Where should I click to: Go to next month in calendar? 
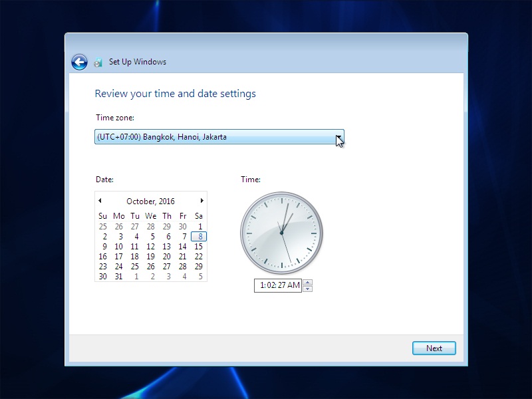(202, 201)
